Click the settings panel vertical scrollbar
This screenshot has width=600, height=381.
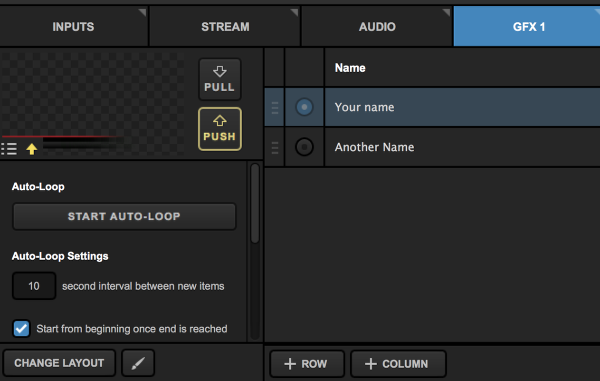point(255,204)
